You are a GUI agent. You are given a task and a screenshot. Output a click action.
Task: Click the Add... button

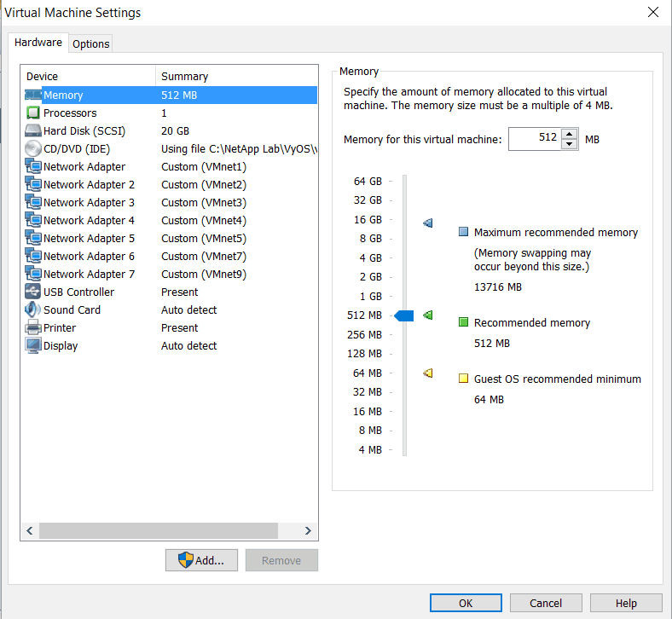[x=201, y=560]
